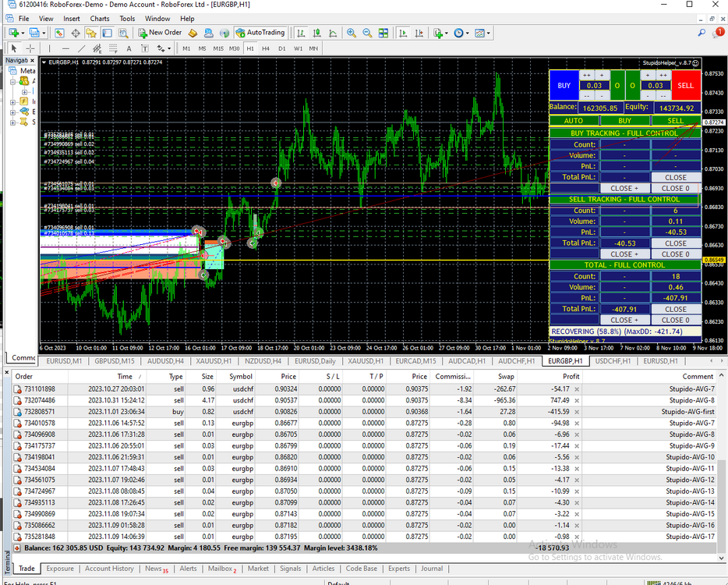728x585 pixels.
Task: Click the Tile Windows icon
Action: pyautogui.click(x=383, y=33)
